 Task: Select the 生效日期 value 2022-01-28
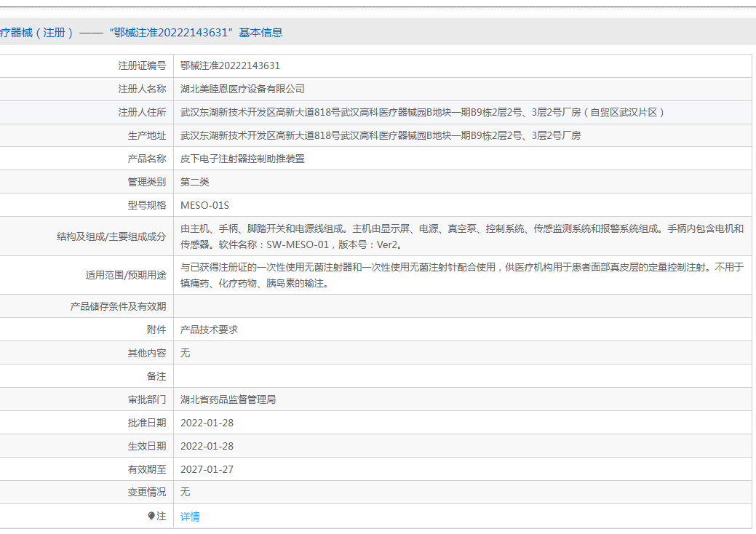pos(207,446)
